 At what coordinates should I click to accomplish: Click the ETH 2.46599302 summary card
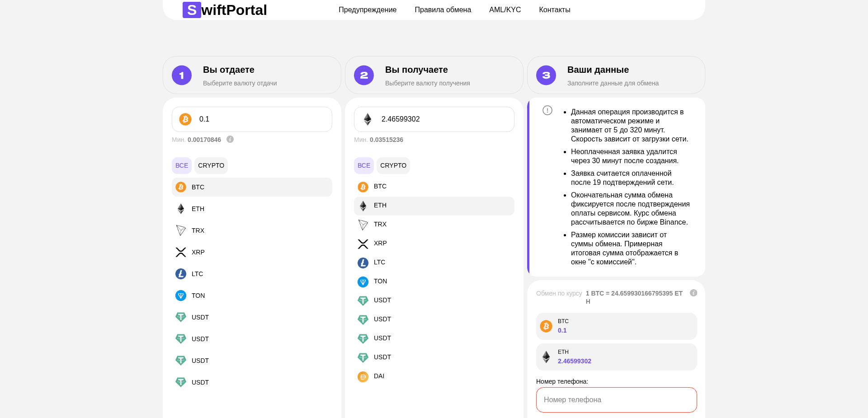617,357
